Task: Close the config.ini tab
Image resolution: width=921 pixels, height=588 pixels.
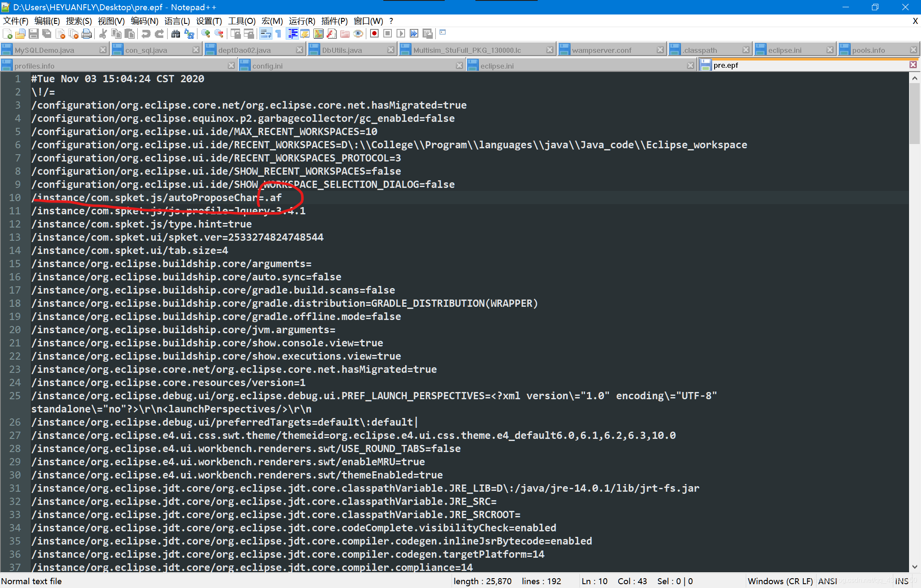Action: 459,66
